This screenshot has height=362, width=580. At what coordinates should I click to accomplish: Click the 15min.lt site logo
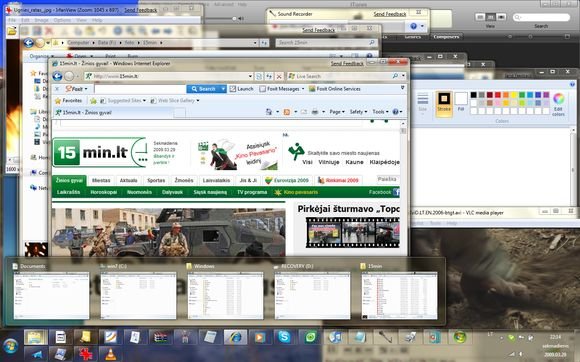pos(99,152)
